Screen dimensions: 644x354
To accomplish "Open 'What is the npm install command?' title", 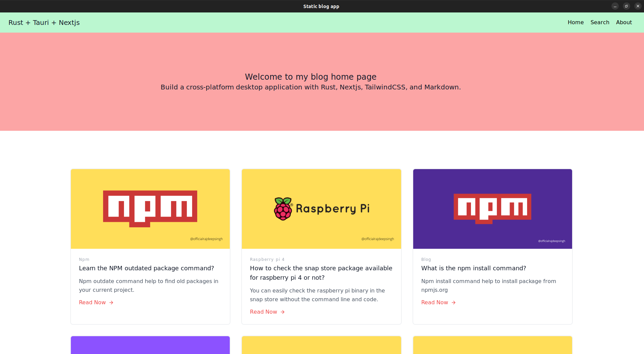I will 474,268.
